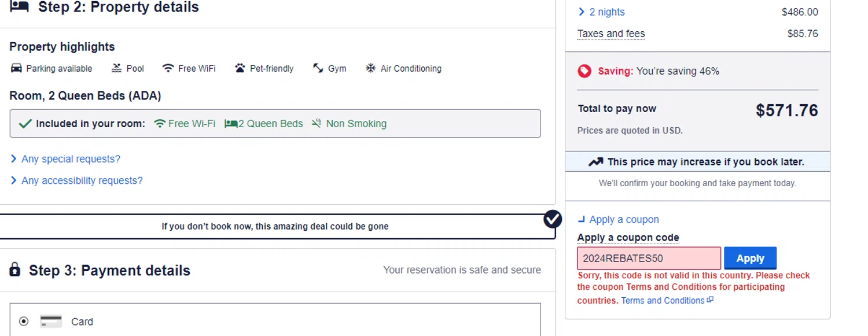The height and width of the screenshot is (336, 868).
Task: Click the Free WiFi highlight icon
Action: 168,68
